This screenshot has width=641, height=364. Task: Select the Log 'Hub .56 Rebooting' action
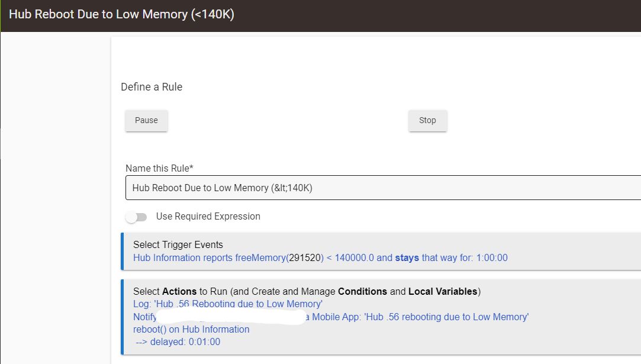[x=227, y=304]
